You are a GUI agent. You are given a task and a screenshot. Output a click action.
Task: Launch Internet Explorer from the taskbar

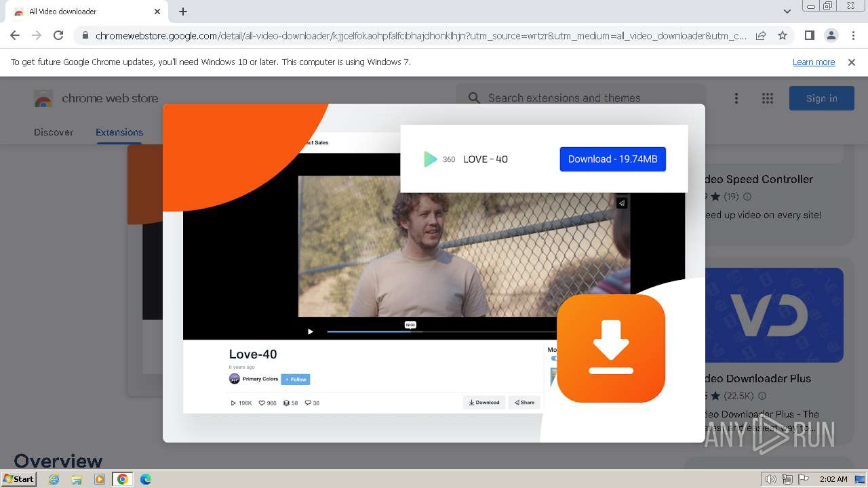tap(54, 479)
